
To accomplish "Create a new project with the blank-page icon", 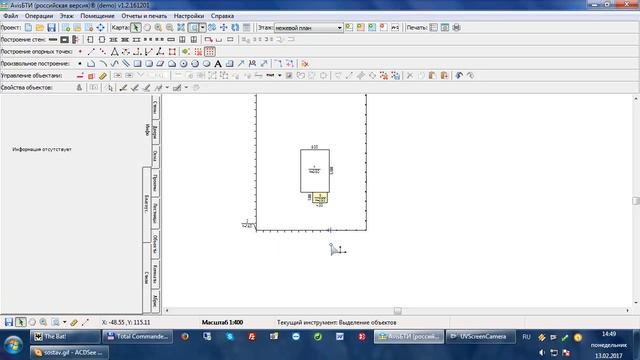I will [x=28, y=27].
